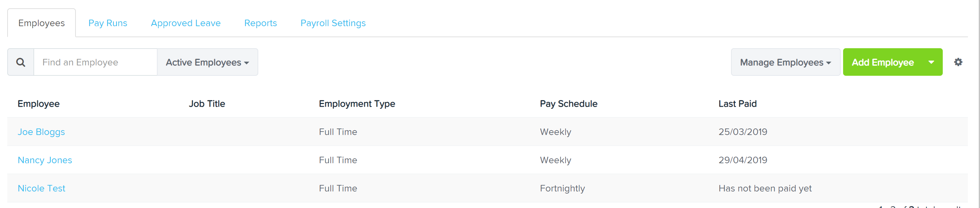
Task: Expand the Add Employee dropdown arrow
Action: pyautogui.click(x=931, y=62)
